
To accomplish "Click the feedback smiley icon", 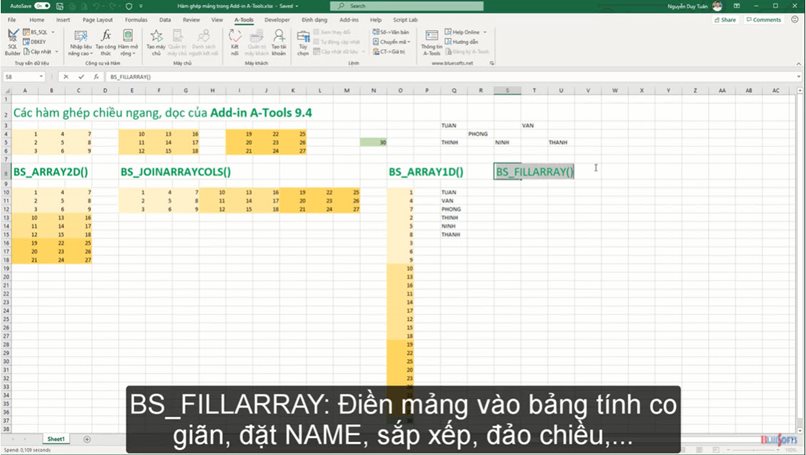I will tap(795, 20).
